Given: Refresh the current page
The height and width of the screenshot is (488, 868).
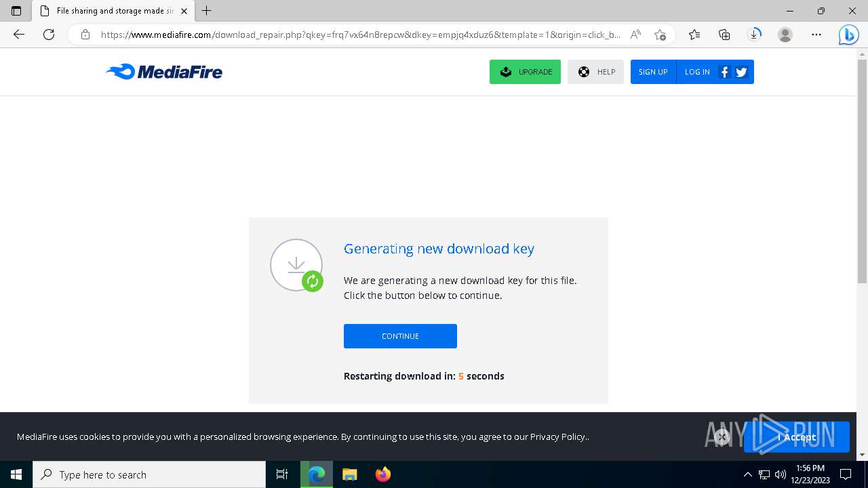Looking at the screenshot, I should coord(49,35).
